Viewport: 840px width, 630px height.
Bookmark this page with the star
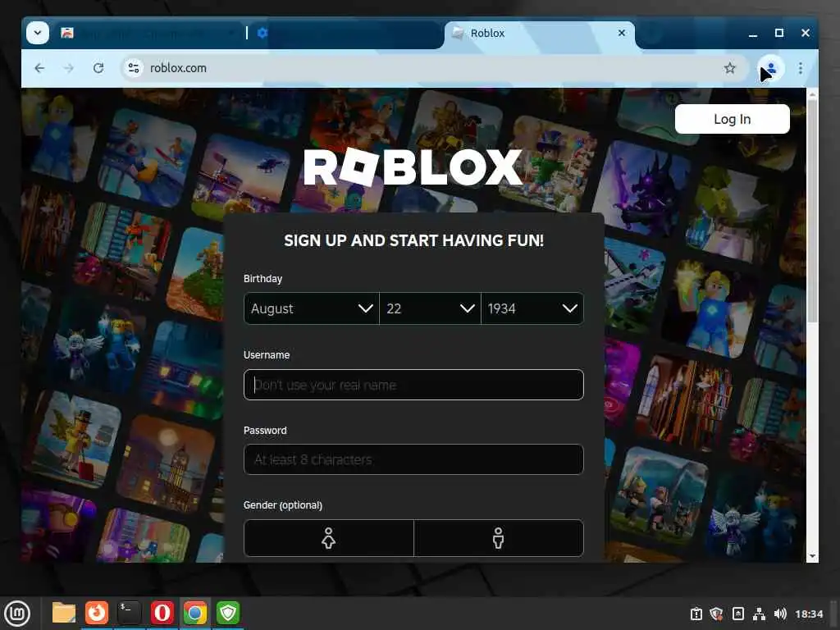coord(729,68)
